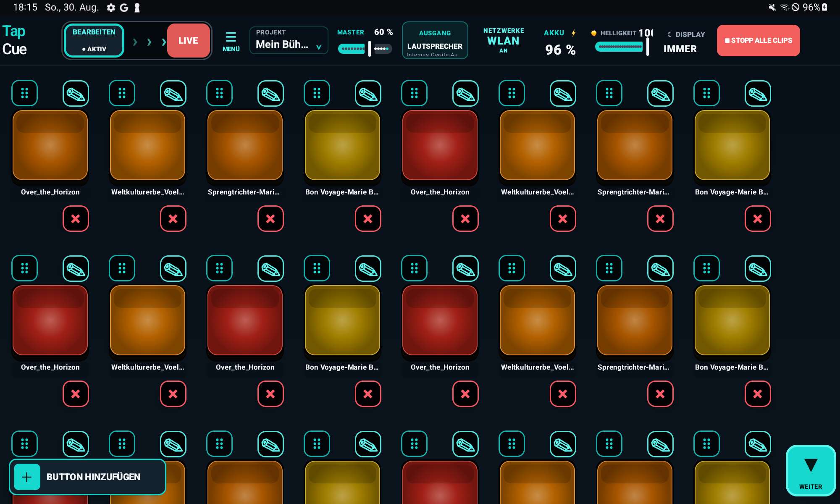Adjust the MASTER volume slider

coord(365,49)
